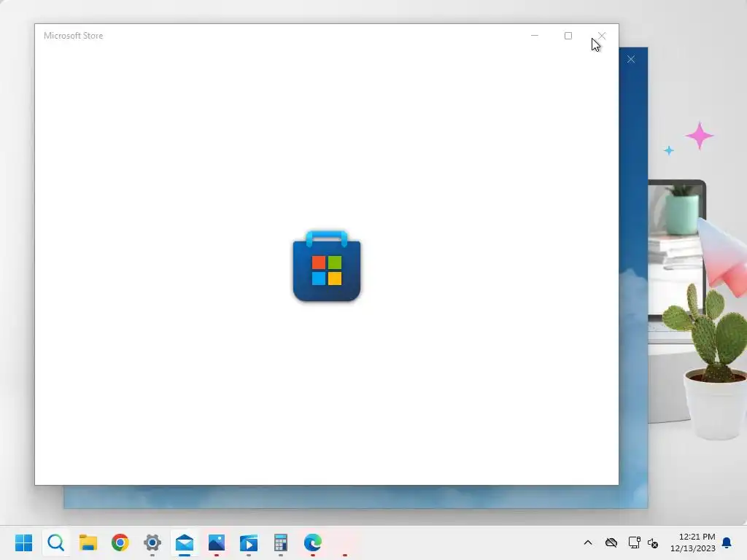Click the OneDrive cloud tray icon

(611, 542)
